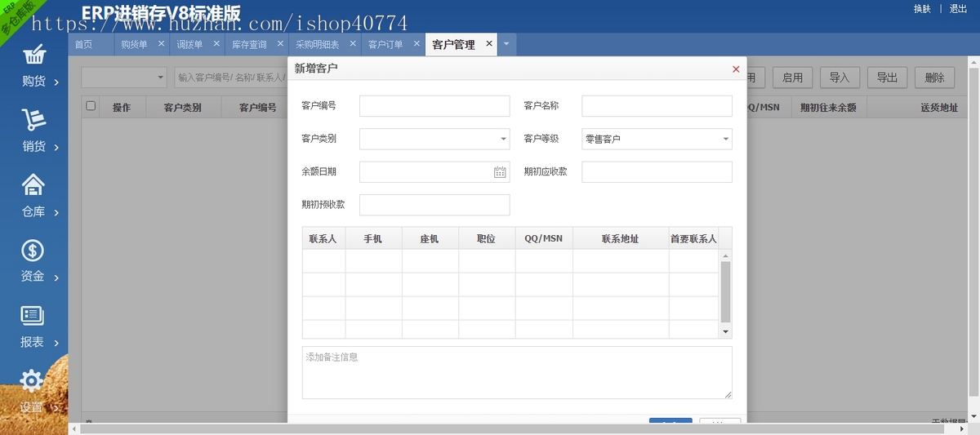Open the 设置 gear icon in sidebar
Image resolution: width=980 pixels, height=435 pixels.
tap(32, 380)
